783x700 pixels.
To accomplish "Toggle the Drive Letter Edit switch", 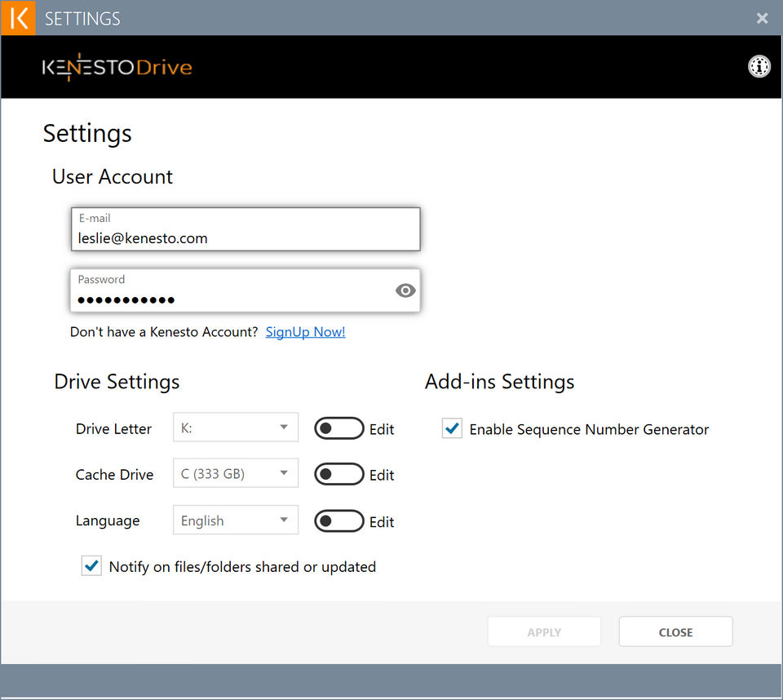I will tap(339, 428).
